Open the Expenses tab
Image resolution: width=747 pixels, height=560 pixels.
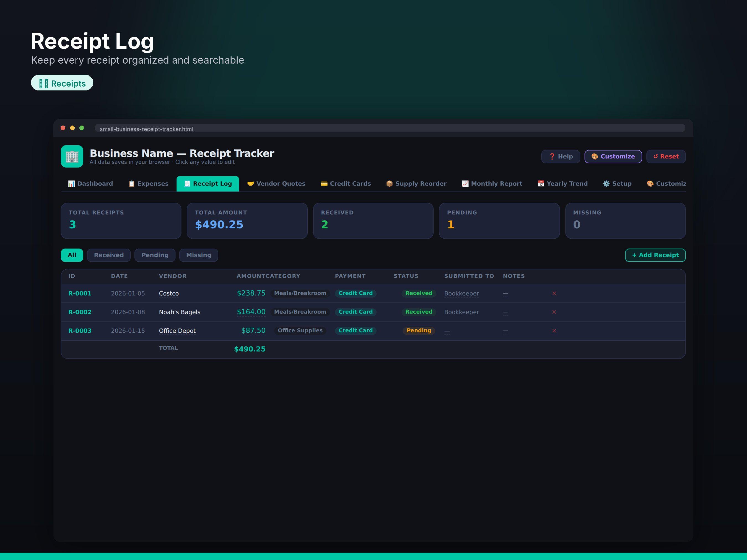pos(148,184)
